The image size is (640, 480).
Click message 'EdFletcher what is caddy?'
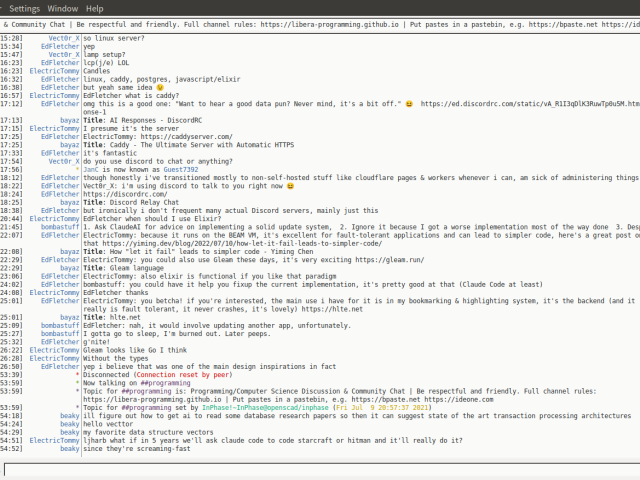tap(131, 96)
